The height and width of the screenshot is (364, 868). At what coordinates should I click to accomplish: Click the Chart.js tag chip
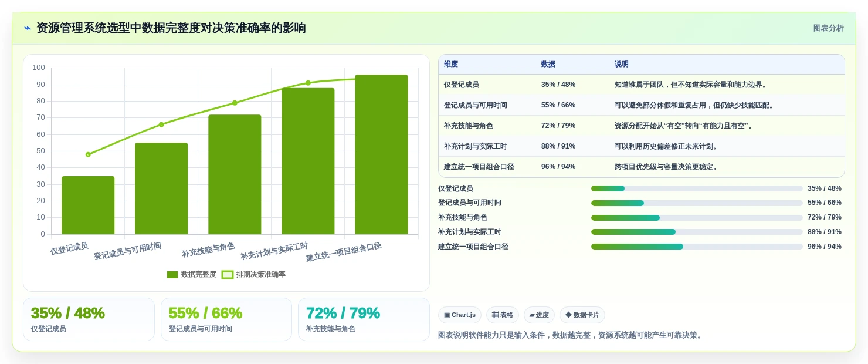coord(460,315)
